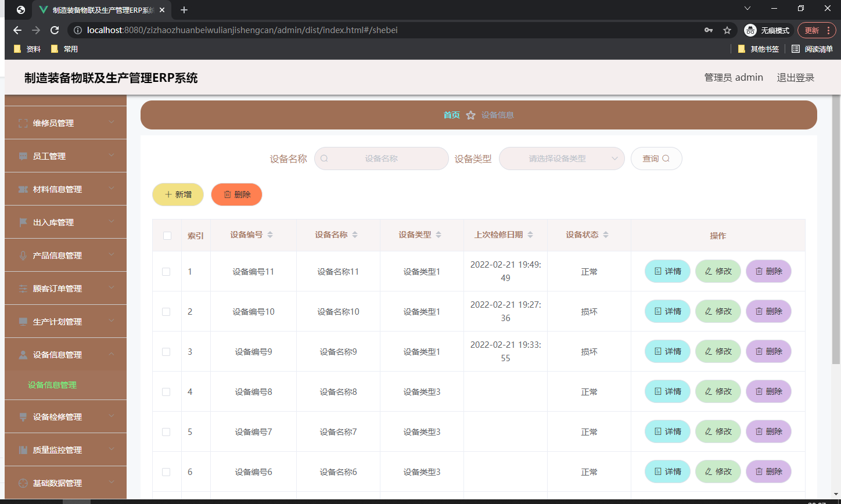This screenshot has height=504, width=841.
Task: Open the password key icon in address bar
Action: click(x=709, y=30)
